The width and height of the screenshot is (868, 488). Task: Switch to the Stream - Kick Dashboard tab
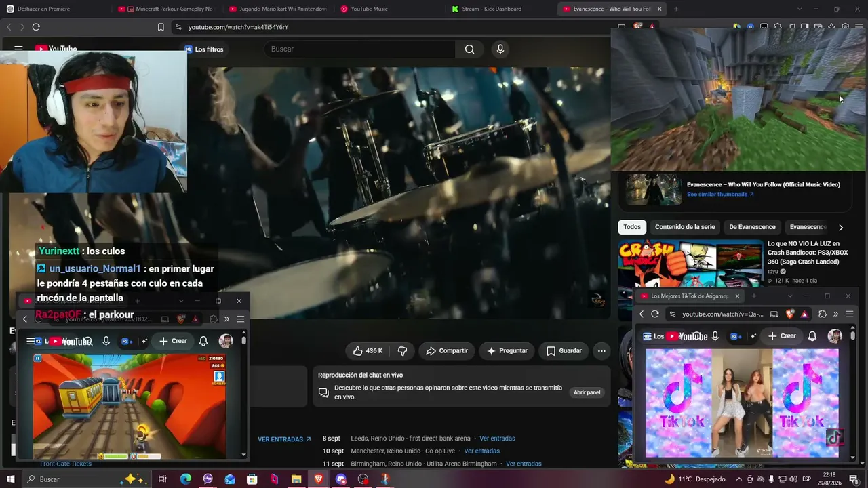(500, 9)
